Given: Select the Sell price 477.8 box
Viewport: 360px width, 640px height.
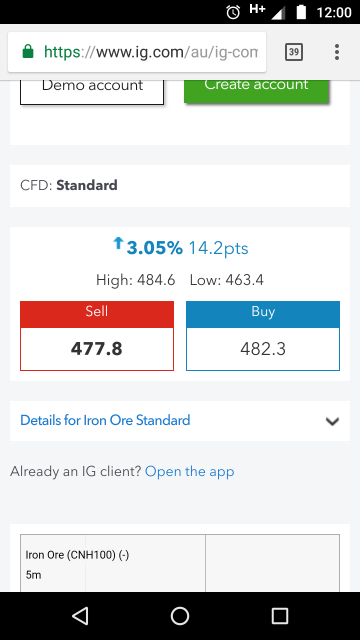Looking at the screenshot, I should [97, 349].
